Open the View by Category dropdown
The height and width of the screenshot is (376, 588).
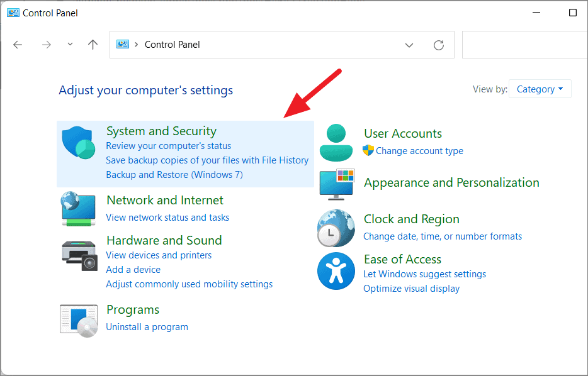540,89
